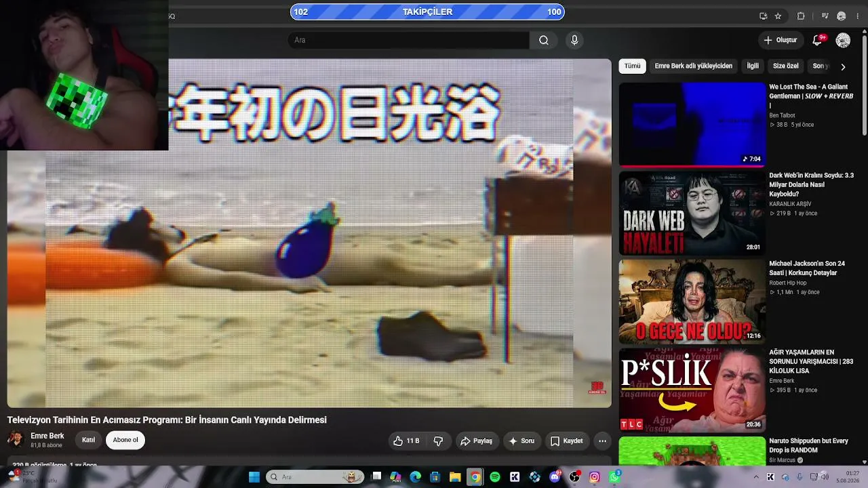
Task: Click the TAKİPÇİLER follower goal bar
Action: coord(427,12)
